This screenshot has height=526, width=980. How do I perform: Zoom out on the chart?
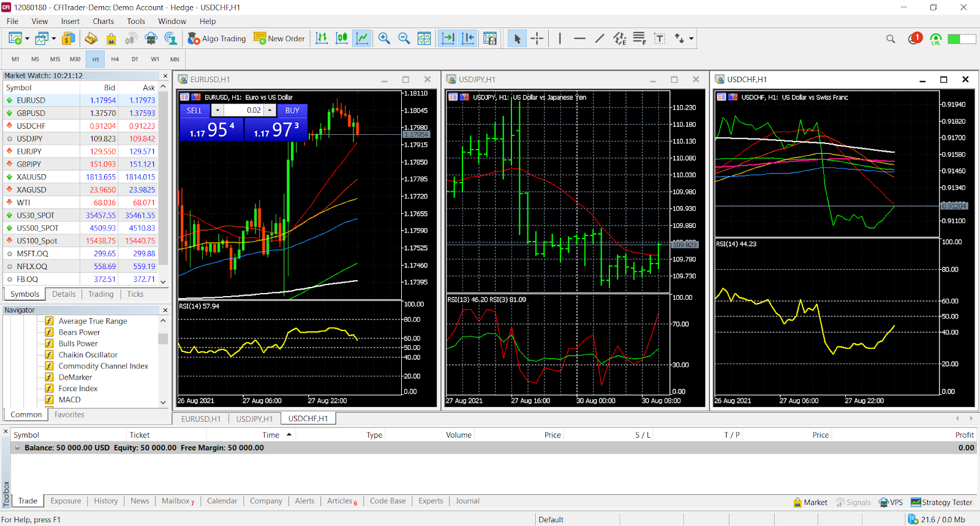[404, 39]
